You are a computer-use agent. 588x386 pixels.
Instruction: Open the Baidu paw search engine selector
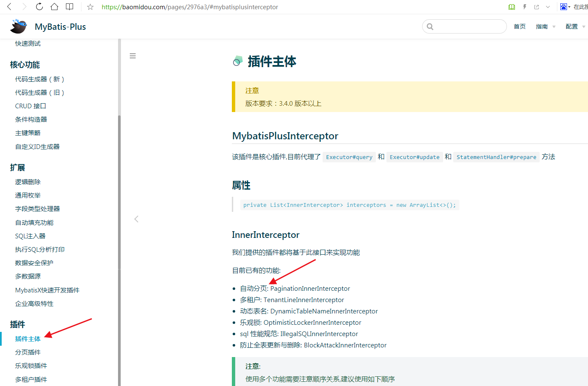click(x=565, y=7)
